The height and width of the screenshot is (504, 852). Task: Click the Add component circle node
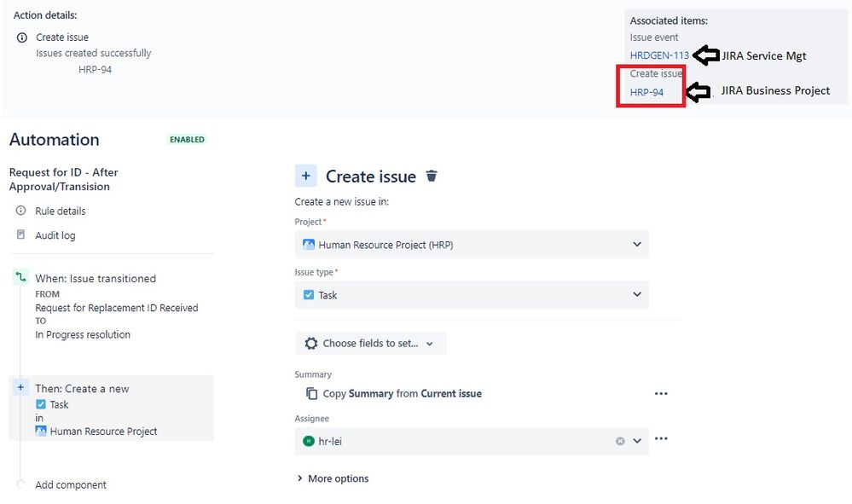pos(20,484)
